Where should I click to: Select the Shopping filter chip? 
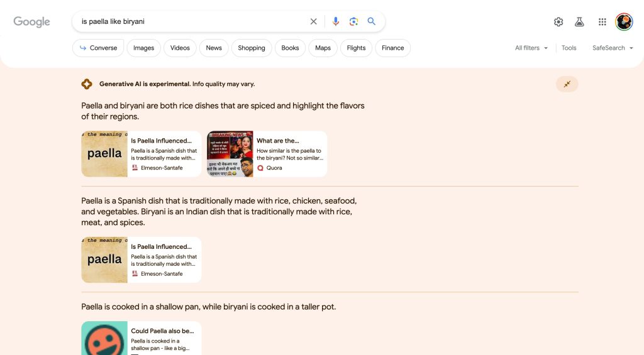[x=252, y=48]
